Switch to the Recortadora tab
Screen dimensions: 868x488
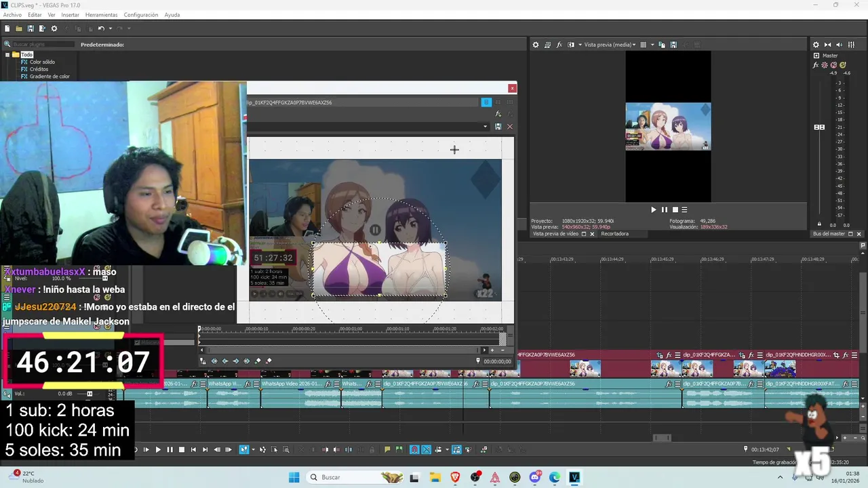[614, 234]
